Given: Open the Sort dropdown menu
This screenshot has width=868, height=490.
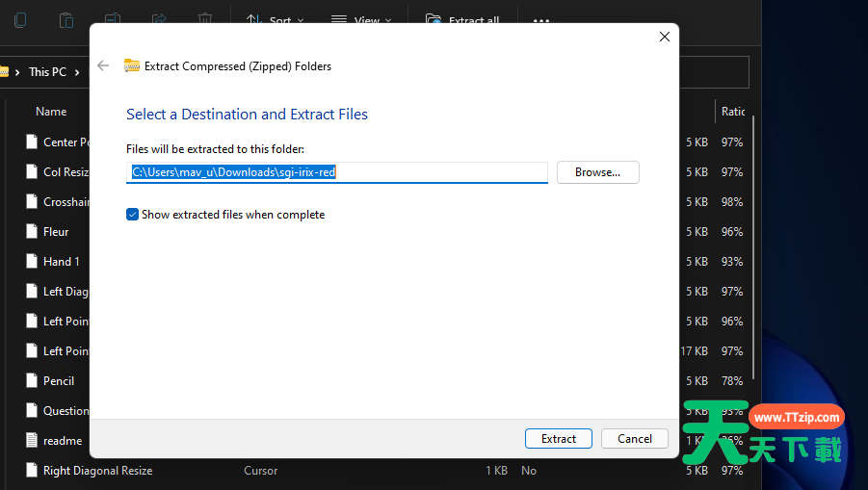Looking at the screenshot, I should [275, 19].
